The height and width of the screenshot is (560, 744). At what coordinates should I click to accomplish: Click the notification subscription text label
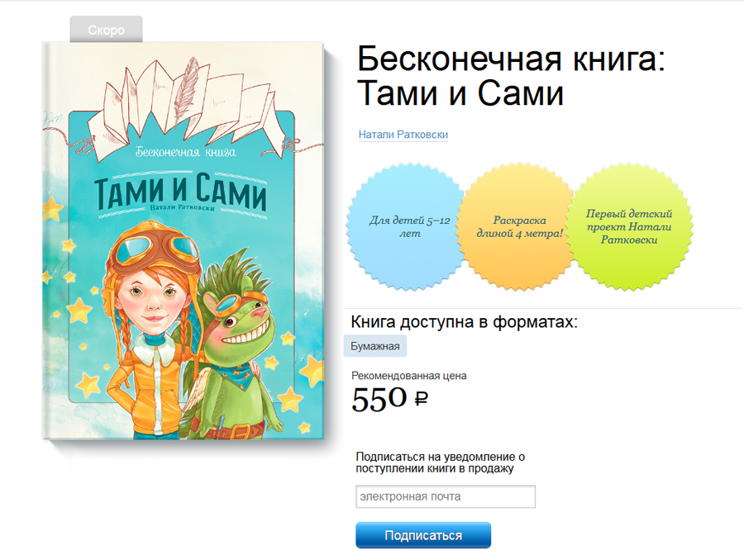click(x=441, y=463)
